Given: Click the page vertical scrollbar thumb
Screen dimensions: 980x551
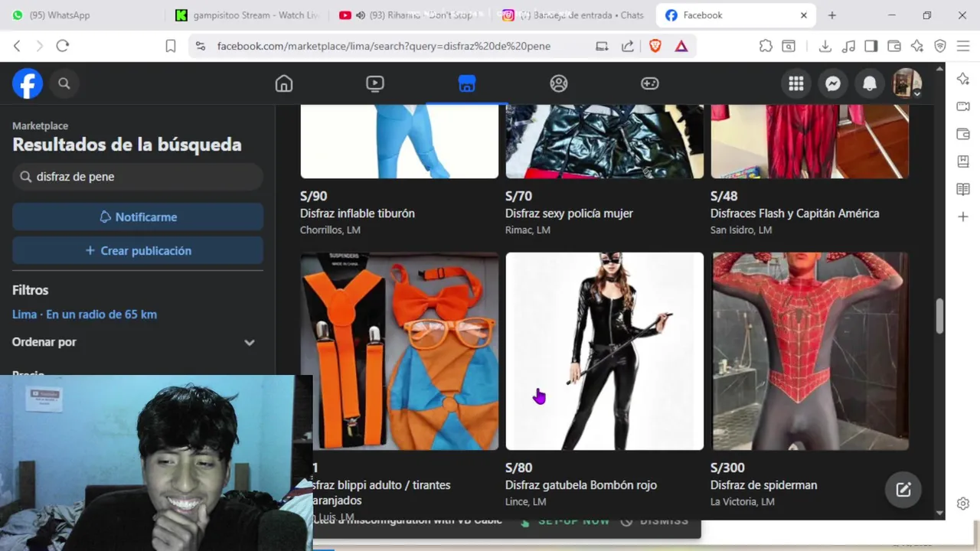Looking at the screenshot, I should coord(939,316).
